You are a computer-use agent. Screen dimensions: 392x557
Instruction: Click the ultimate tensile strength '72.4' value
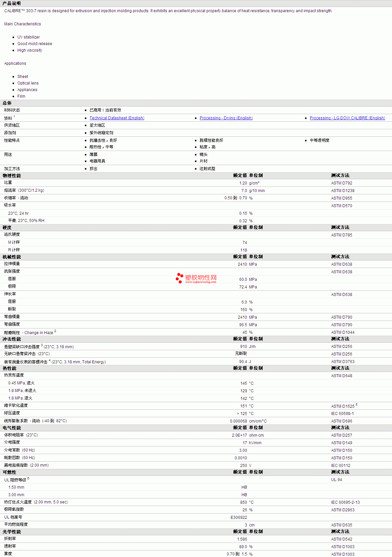(243, 287)
